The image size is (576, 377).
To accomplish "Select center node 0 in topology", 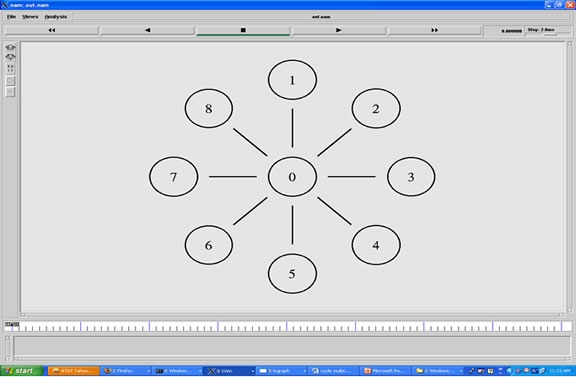I will pyautogui.click(x=292, y=177).
